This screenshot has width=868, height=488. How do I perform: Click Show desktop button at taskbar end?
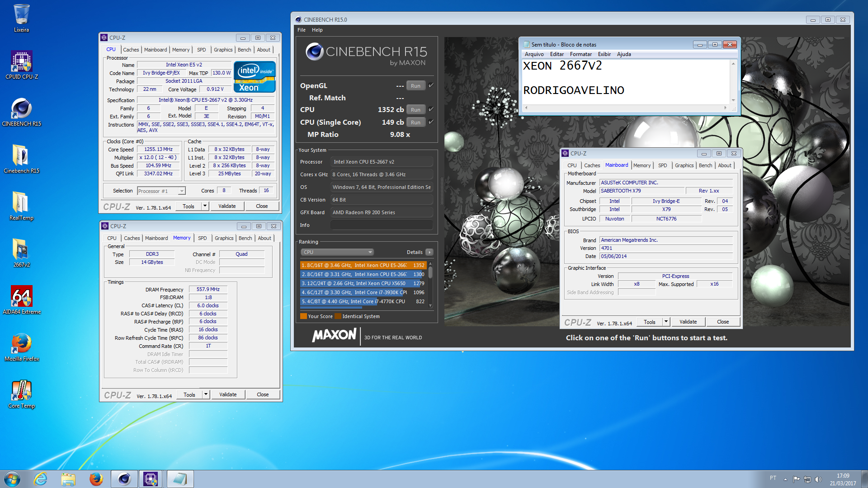click(864, 479)
